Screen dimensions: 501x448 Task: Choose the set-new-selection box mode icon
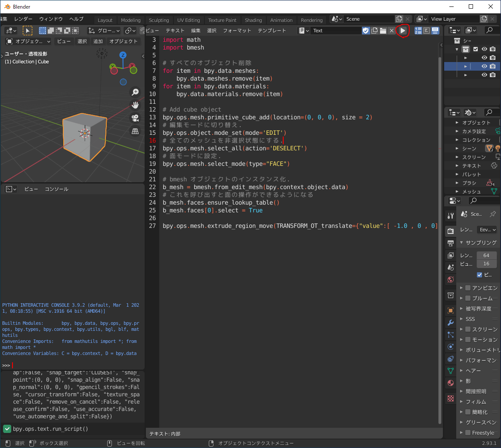click(x=43, y=31)
